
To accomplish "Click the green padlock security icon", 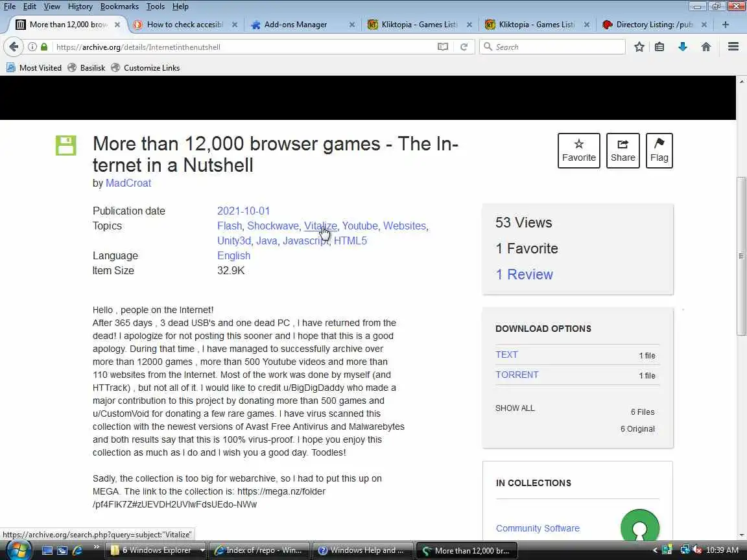I will pyautogui.click(x=44, y=47).
